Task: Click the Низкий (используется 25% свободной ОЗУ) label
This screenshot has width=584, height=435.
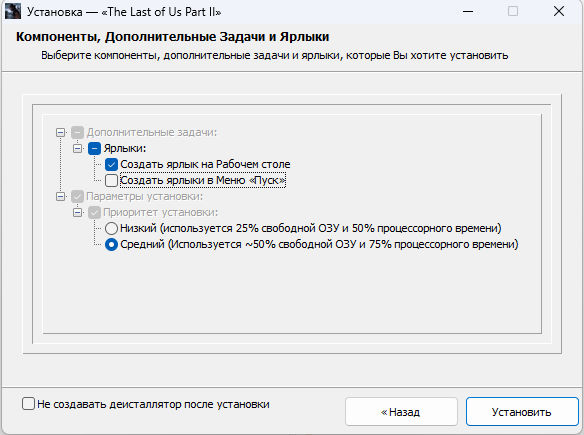Action: pyautogui.click(x=311, y=228)
